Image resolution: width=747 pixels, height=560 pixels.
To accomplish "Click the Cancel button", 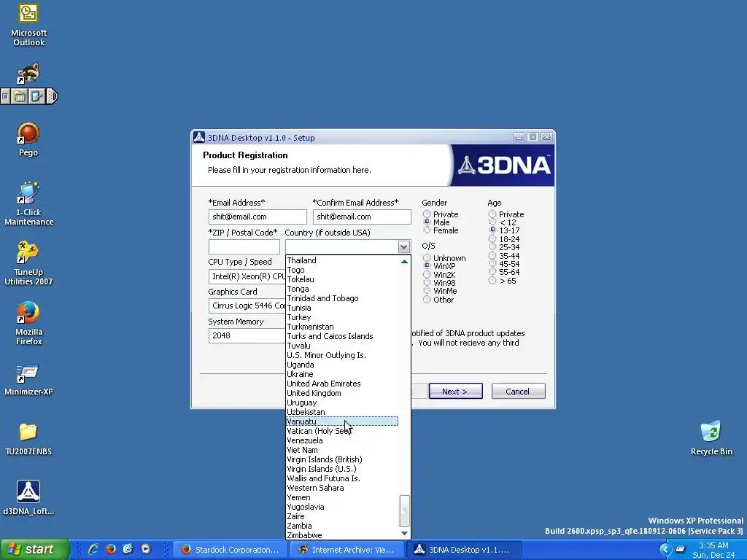I will 519,391.
